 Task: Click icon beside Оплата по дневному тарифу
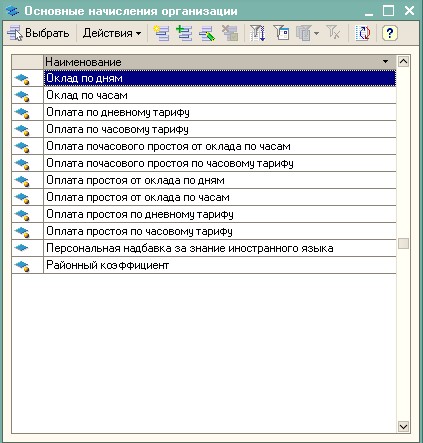coord(22,113)
